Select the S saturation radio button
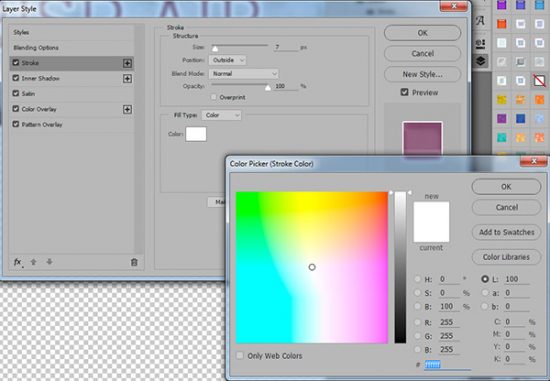Image resolution: width=550 pixels, height=381 pixels. (x=417, y=293)
